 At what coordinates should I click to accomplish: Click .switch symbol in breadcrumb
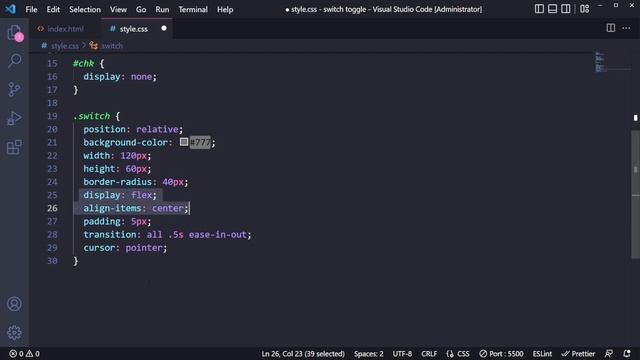[x=112, y=46]
